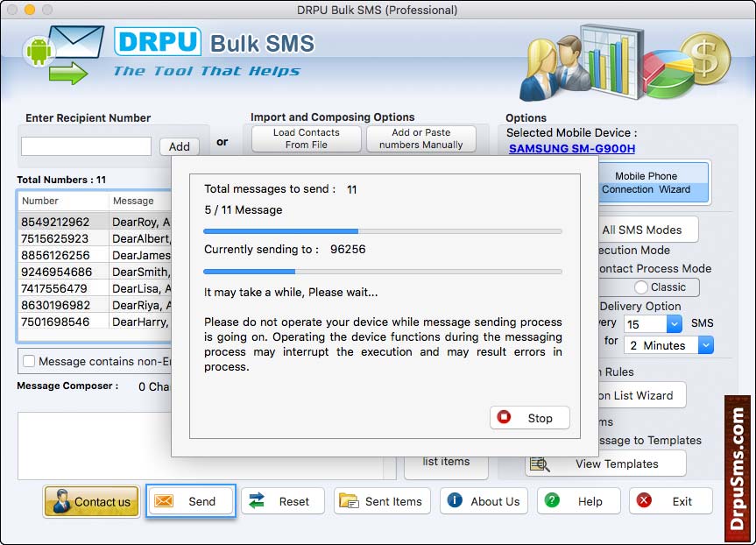Open the SAMSUNG SM-G900H device link
756x545 pixels.
tap(572, 149)
